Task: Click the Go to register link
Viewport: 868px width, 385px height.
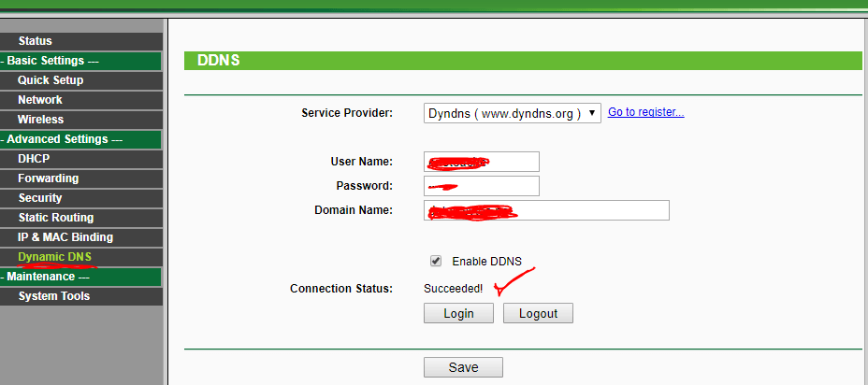Action: (x=645, y=112)
